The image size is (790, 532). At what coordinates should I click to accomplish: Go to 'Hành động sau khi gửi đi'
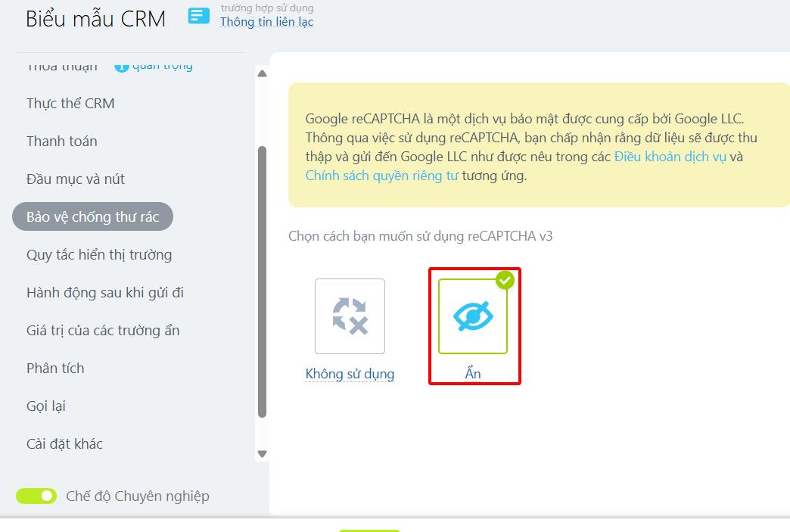[104, 293]
